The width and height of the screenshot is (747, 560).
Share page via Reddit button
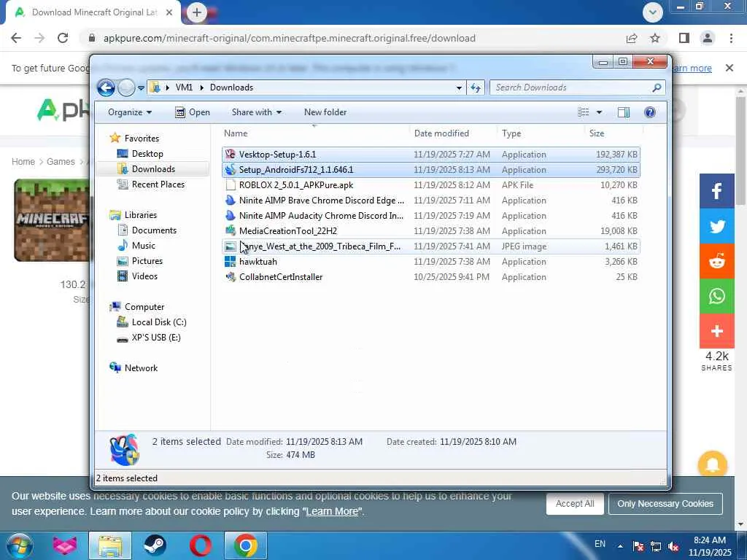(717, 261)
